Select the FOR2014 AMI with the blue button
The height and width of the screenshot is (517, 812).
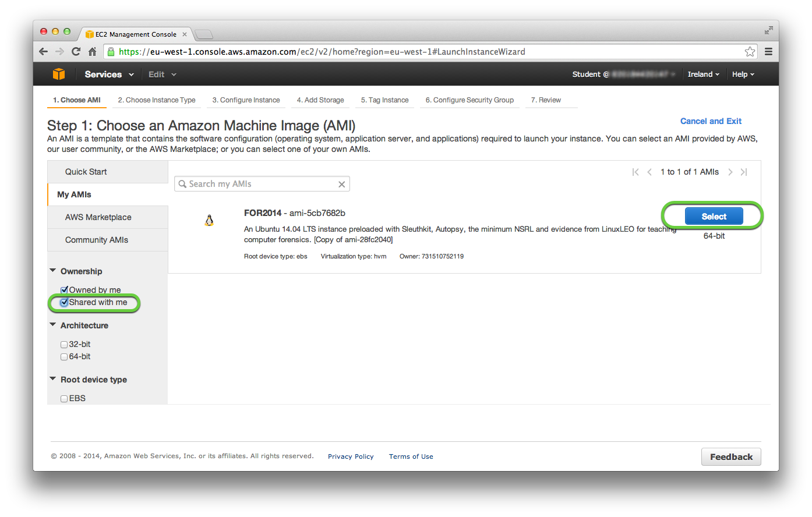[x=714, y=216]
